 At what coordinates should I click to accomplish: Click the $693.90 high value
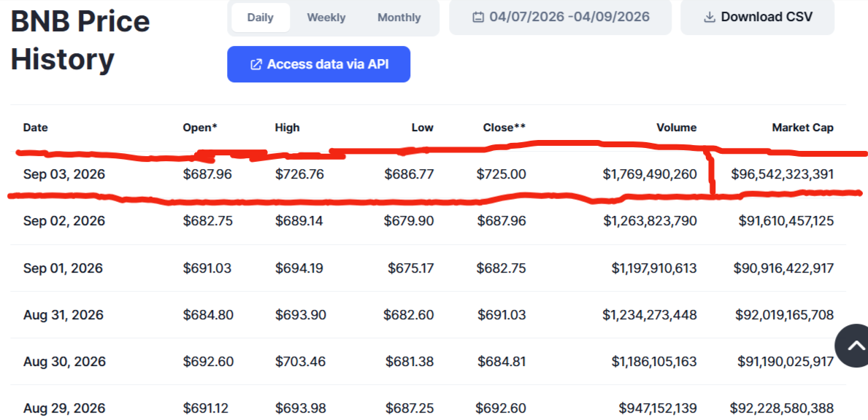coord(301,315)
